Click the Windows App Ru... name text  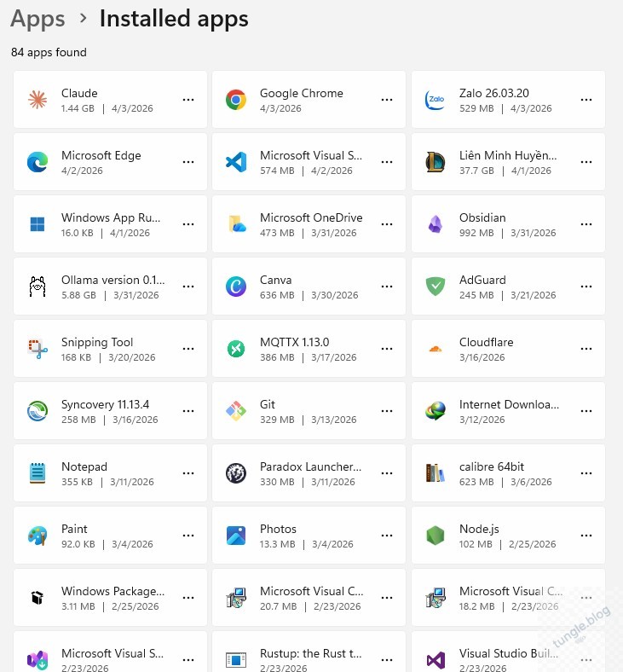coord(111,217)
